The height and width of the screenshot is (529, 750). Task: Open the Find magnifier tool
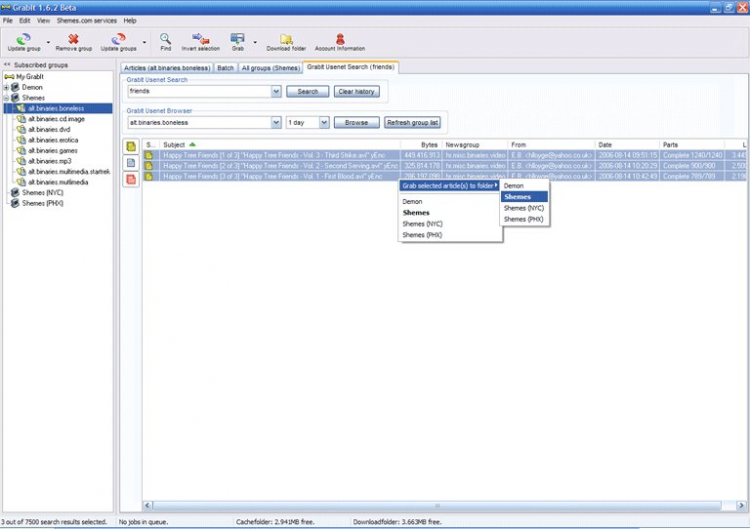click(165, 39)
